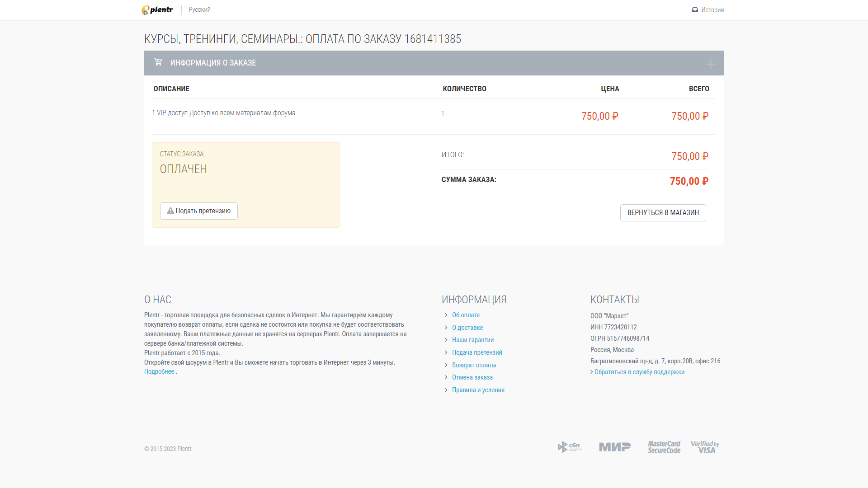Click Обратиться в службу поддержки link
The width and height of the screenshot is (868, 488).
coord(639,372)
